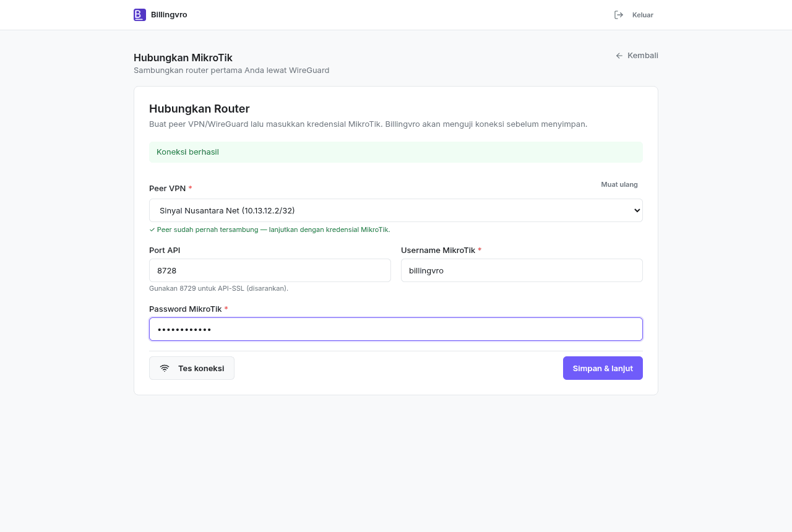Click the "Gunakan 8729 untuk API-SSL" hint

click(218, 288)
